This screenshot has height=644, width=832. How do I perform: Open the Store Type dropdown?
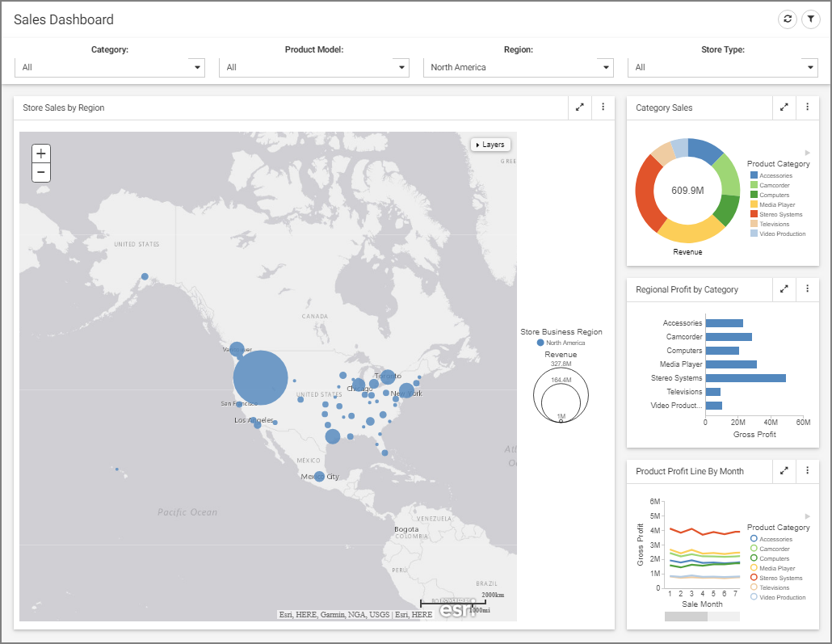[722, 67]
